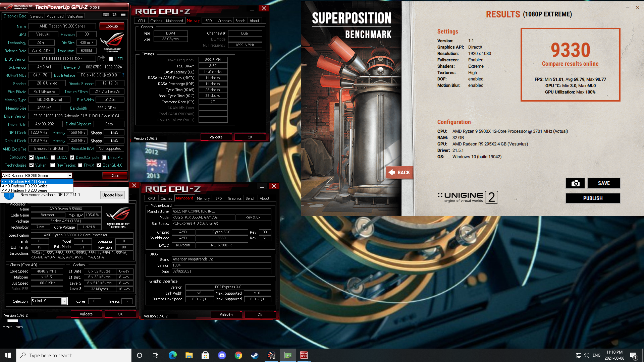Switch to ROG CPU-Z via taskbar icon
This screenshot has height=362, width=644.
[304, 355]
